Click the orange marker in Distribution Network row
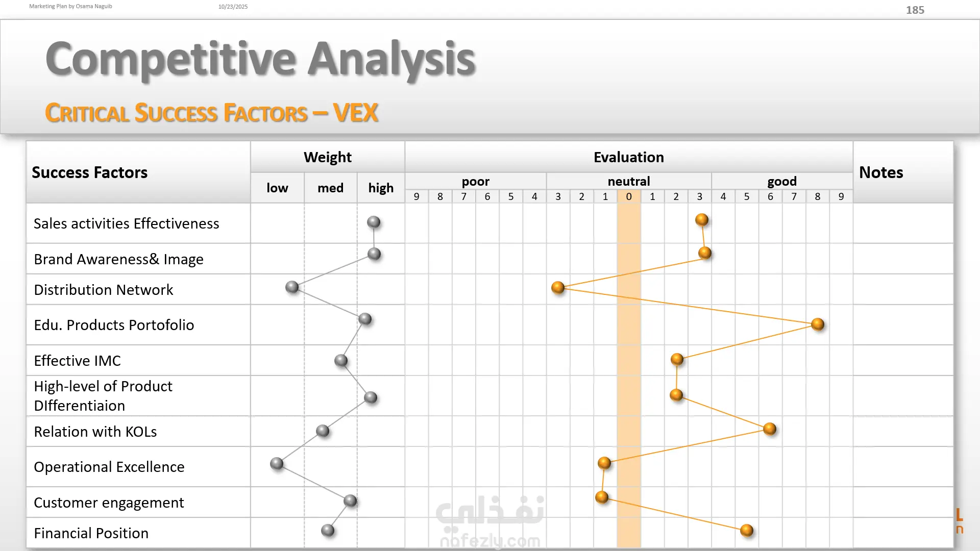The height and width of the screenshot is (551, 980). tap(558, 288)
